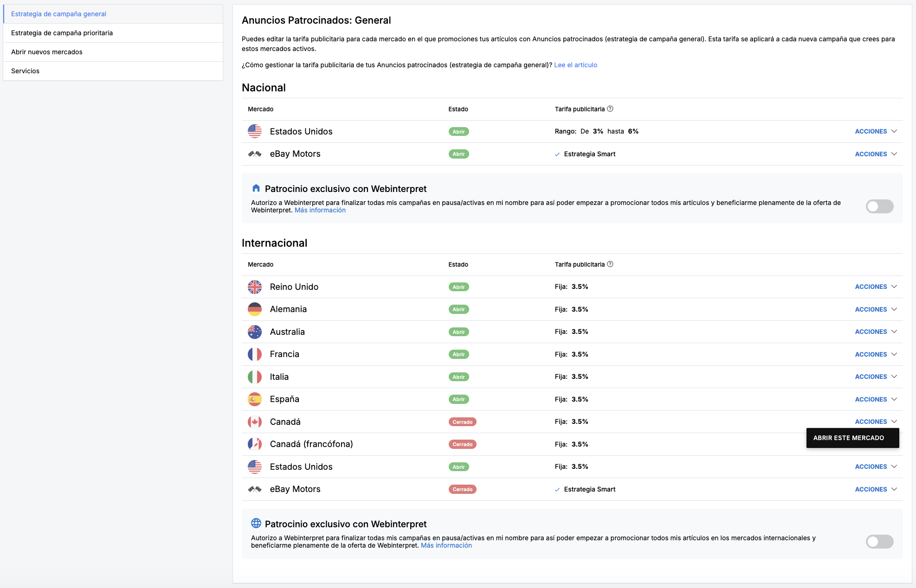Image resolution: width=916 pixels, height=588 pixels.
Task: Click the United States flag in Nacional table
Action: click(x=255, y=131)
